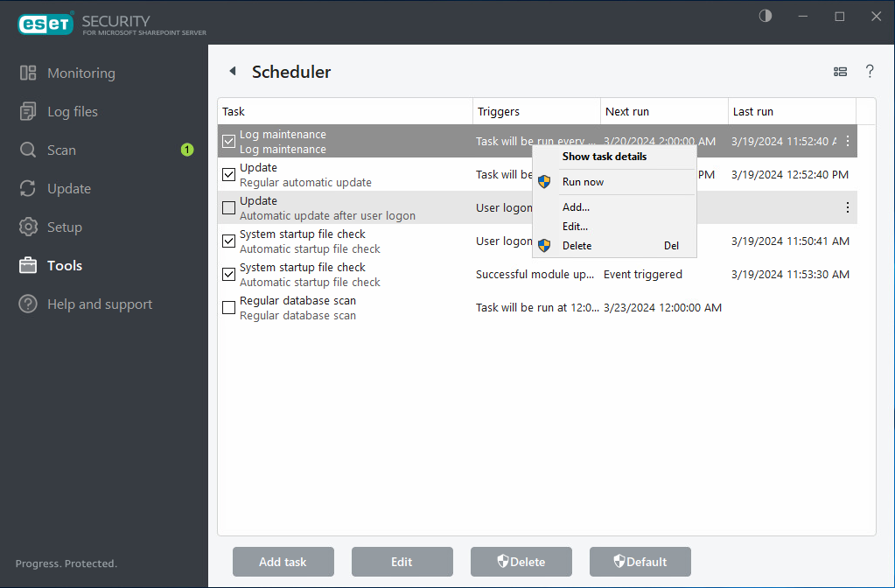The height and width of the screenshot is (588, 895).
Task: Open the three-dot menu on the Update logon row
Action: (x=846, y=207)
